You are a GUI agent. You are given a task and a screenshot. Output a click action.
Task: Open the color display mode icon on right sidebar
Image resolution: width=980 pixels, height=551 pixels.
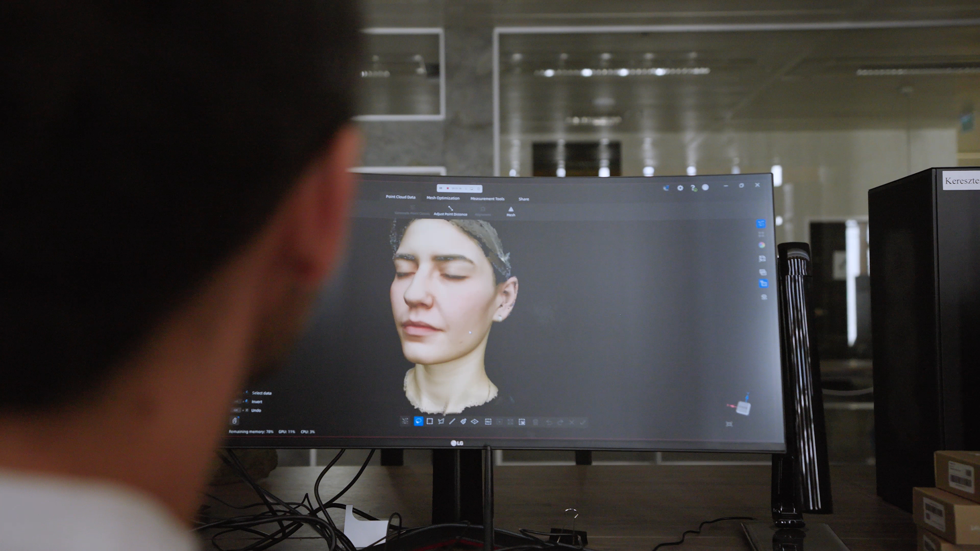click(x=762, y=244)
